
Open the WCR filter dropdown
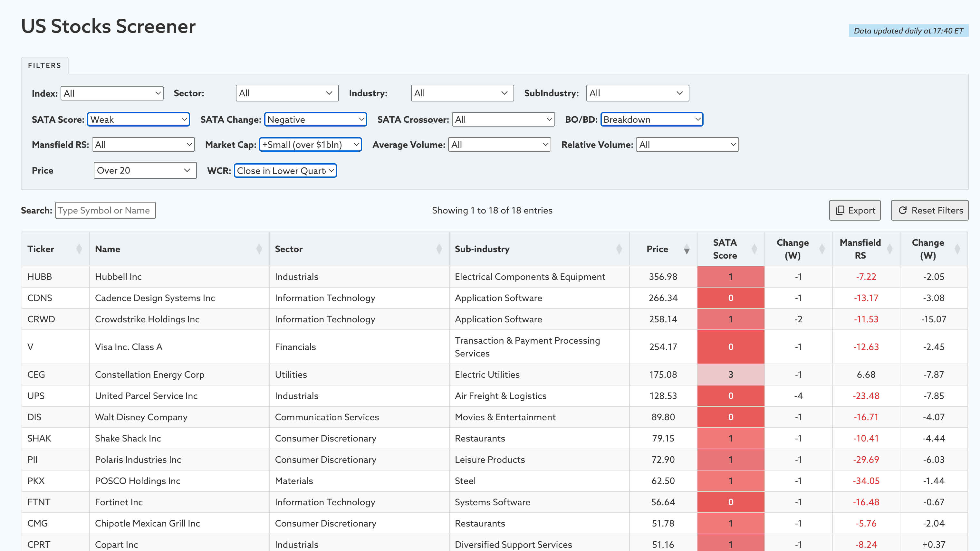tap(285, 171)
